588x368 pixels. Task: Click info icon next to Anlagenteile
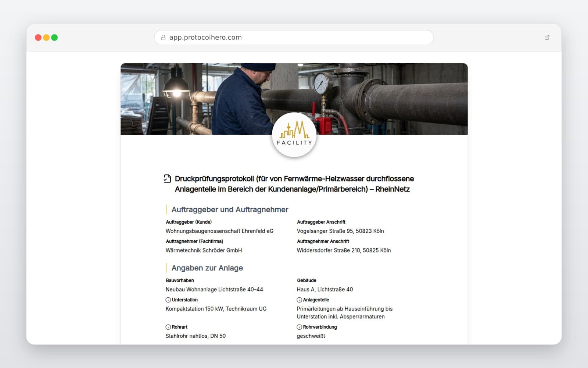point(299,300)
